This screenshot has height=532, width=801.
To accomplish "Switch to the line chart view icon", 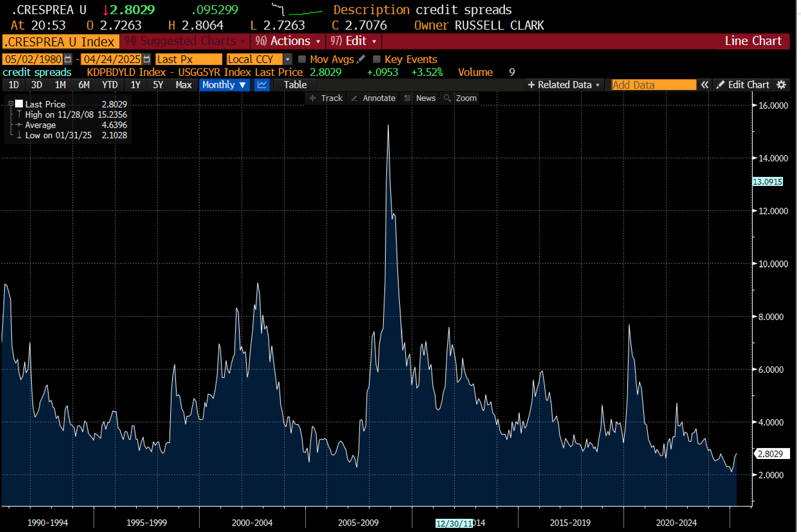I will coord(262,85).
